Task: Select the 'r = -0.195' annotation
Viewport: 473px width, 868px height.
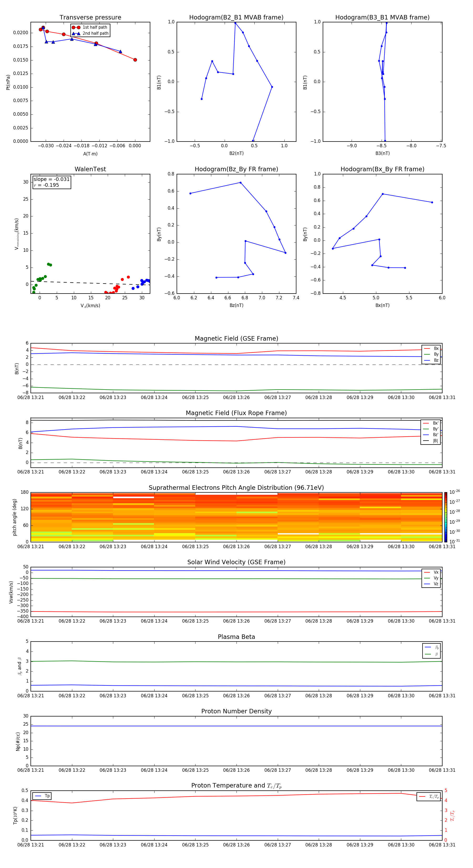Action: tap(47, 185)
